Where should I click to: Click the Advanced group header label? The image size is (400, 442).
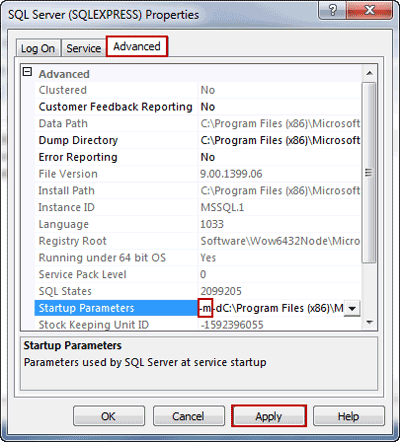[x=64, y=74]
